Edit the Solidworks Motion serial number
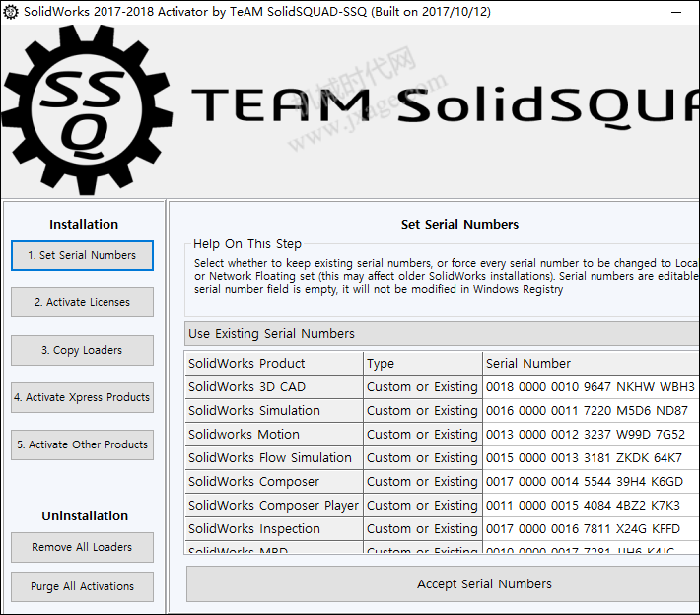The image size is (700, 615). (592, 435)
